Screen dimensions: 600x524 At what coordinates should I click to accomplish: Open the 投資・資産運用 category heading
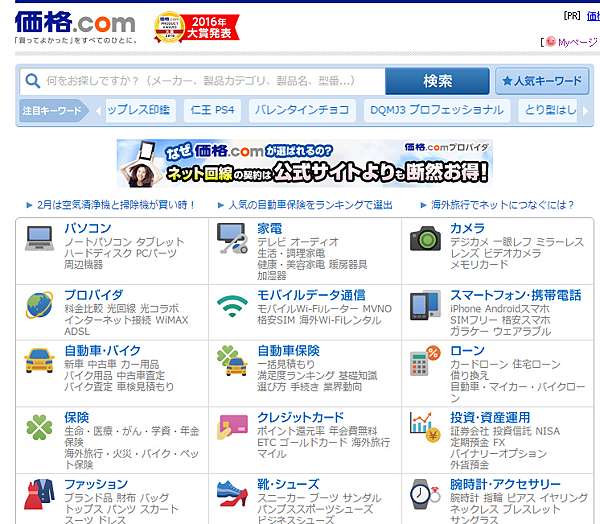(x=490, y=418)
